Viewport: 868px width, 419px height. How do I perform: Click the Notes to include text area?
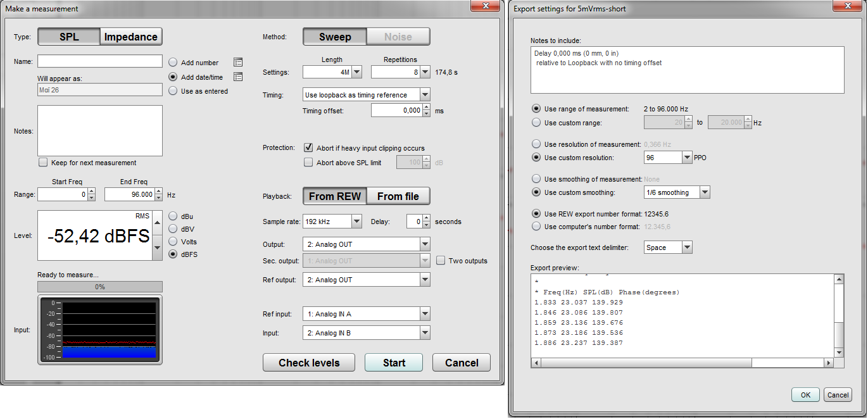click(x=687, y=70)
